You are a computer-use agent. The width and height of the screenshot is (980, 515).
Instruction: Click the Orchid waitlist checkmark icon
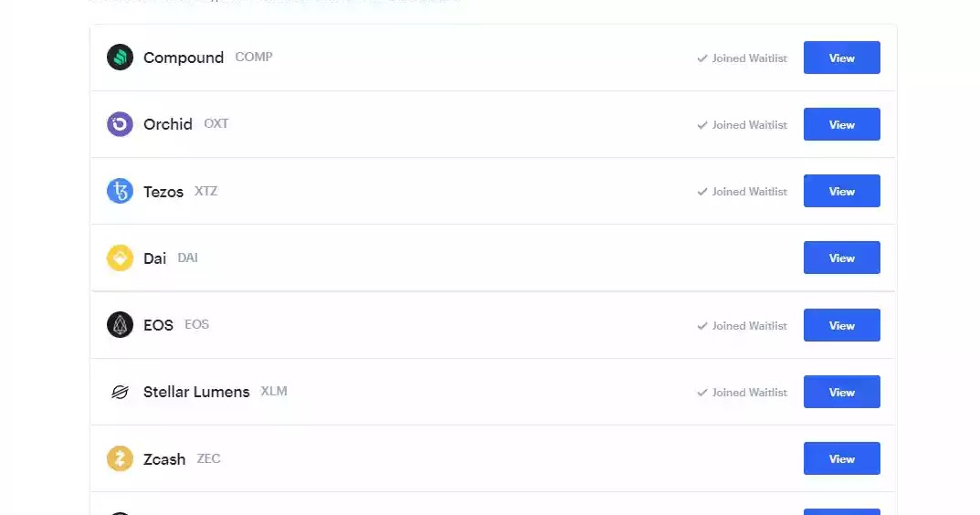pos(702,125)
